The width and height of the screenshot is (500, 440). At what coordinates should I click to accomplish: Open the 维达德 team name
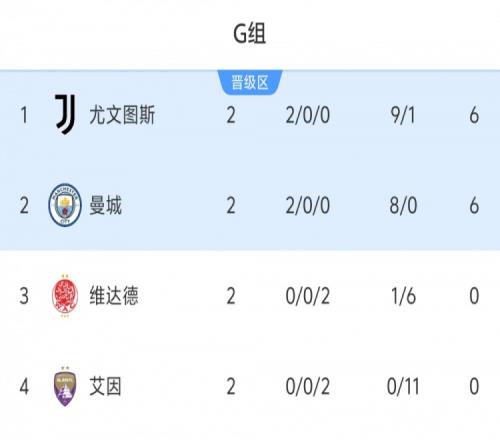(114, 295)
